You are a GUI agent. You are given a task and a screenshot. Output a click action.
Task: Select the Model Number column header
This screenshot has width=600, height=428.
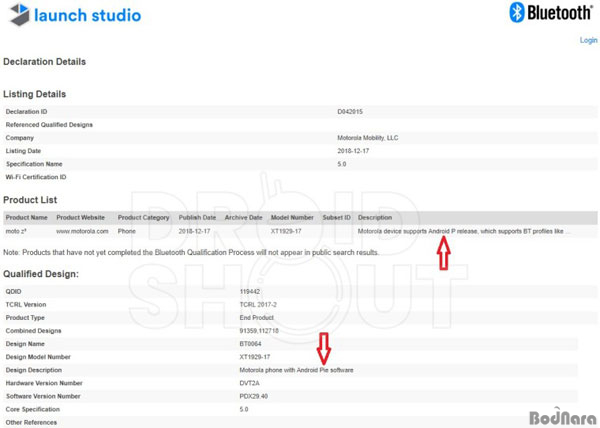tap(292, 217)
